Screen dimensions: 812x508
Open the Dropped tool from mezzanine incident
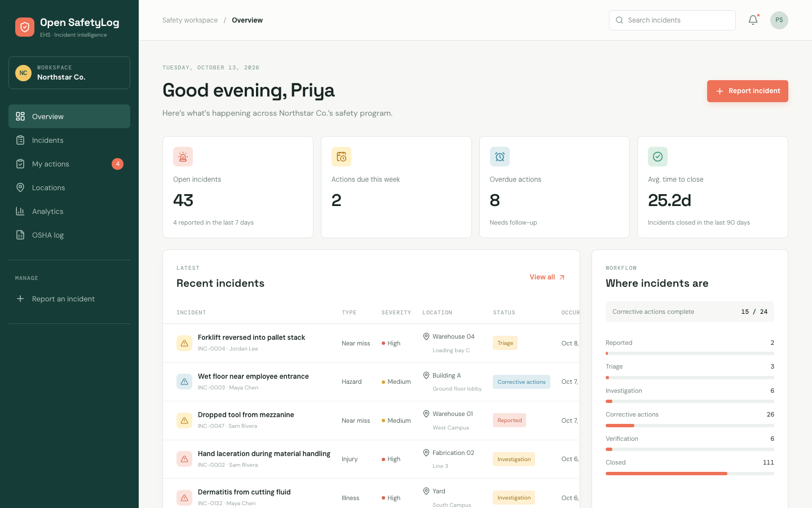click(246, 415)
